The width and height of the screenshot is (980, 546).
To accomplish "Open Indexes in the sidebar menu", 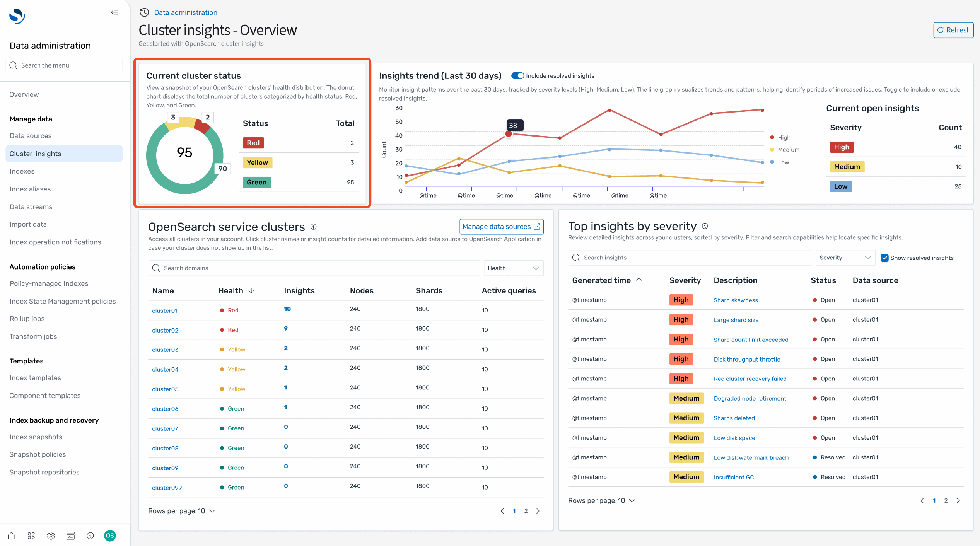I will coord(22,171).
